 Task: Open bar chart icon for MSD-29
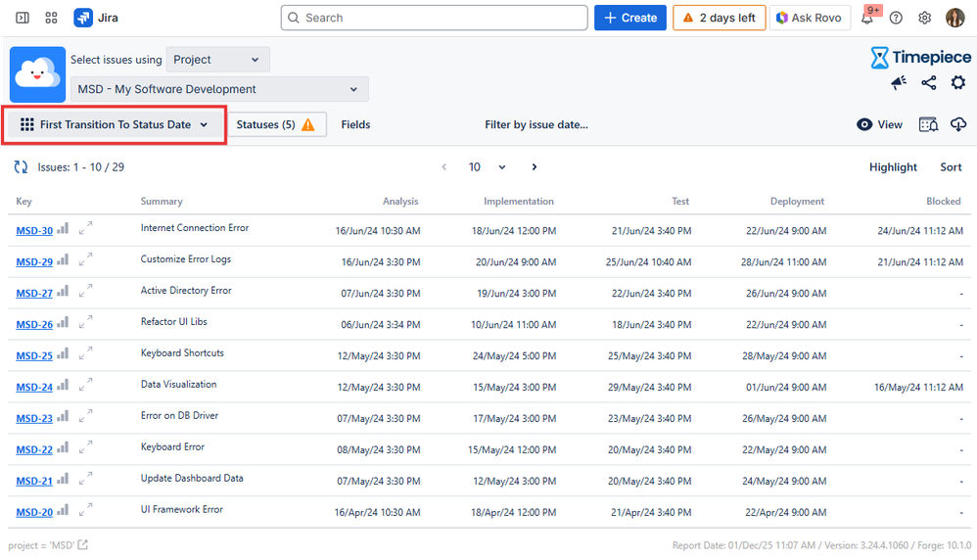coord(63,260)
